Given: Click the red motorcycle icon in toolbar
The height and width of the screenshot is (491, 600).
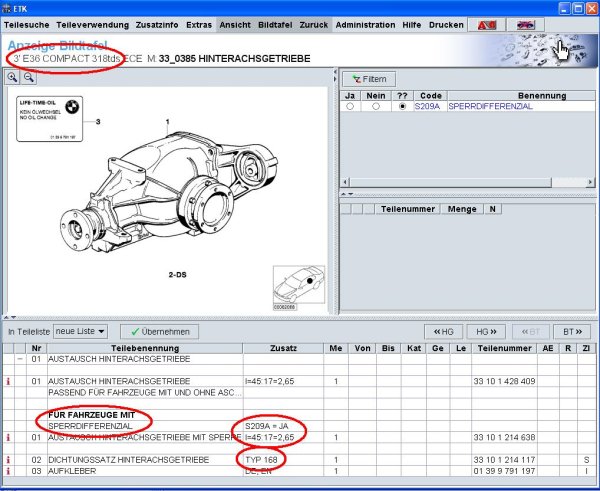Looking at the screenshot, I should tap(485, 24).
